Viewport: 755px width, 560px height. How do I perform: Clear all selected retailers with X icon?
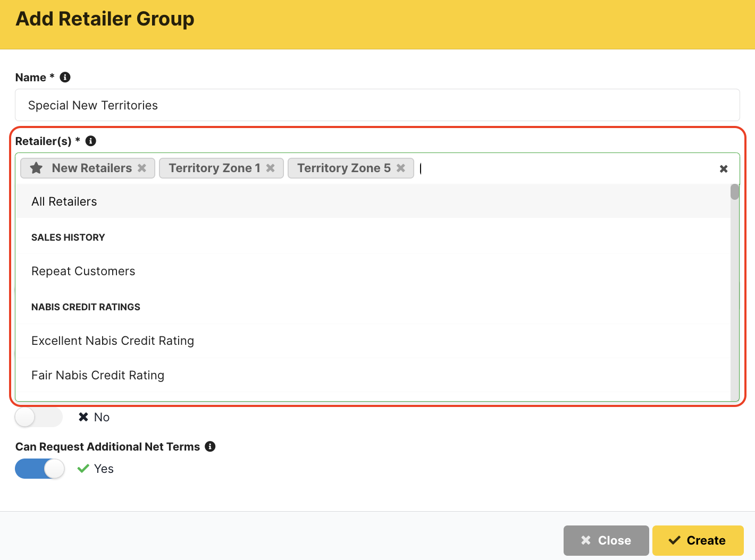723,169
